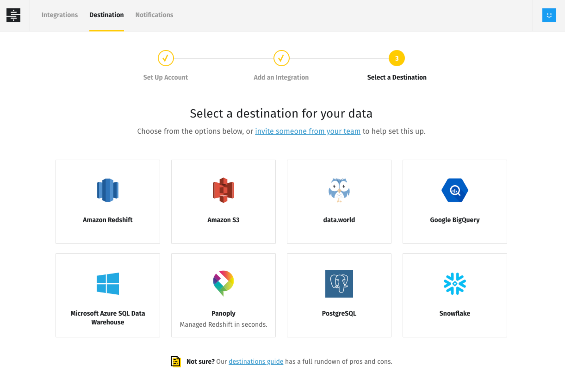Click the step 3 yellow circle
565x392 pixels.
point(397,58)
